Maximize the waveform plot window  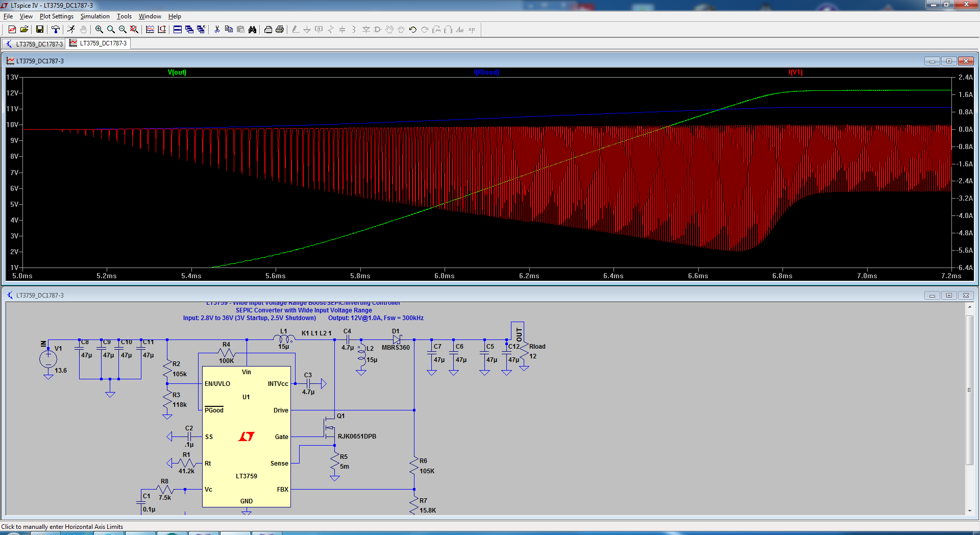coord(949,61)
